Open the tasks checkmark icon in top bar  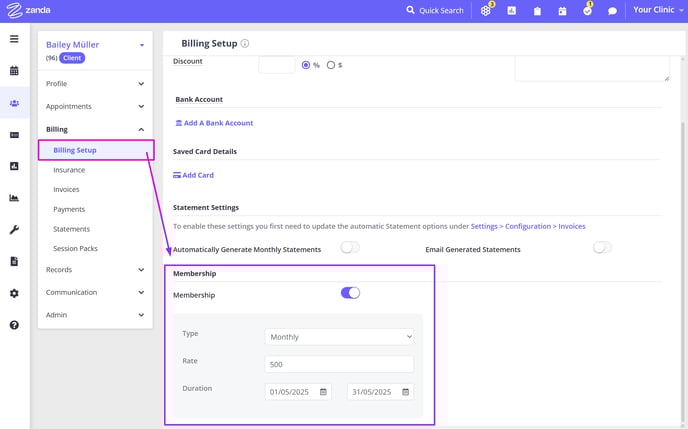pyautogui.click(x=587, y=11)
